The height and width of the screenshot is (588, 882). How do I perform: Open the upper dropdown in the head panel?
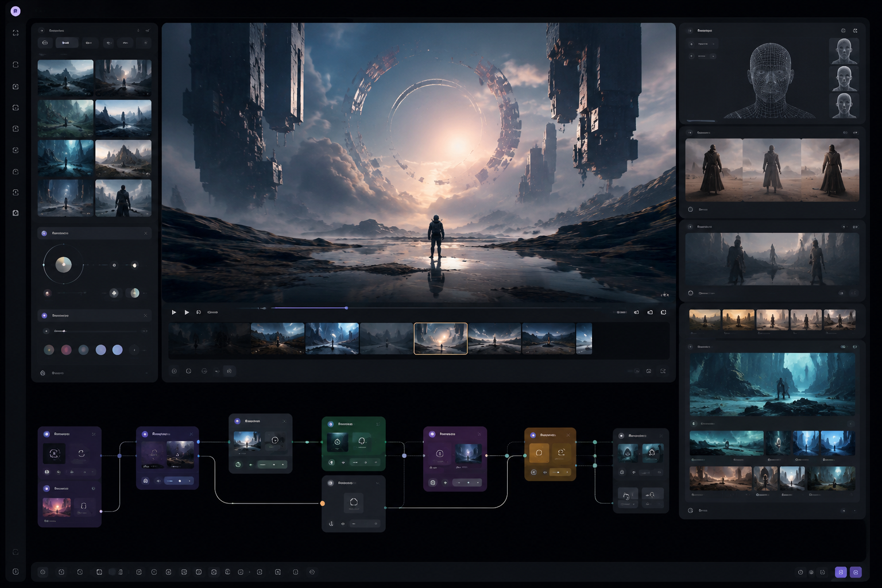[x=702, y=44]
